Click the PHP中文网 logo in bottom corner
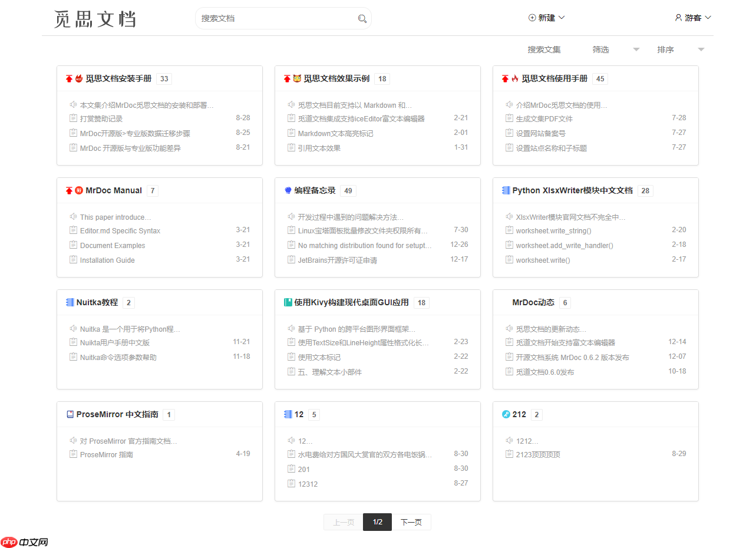 tap(23, 542)
